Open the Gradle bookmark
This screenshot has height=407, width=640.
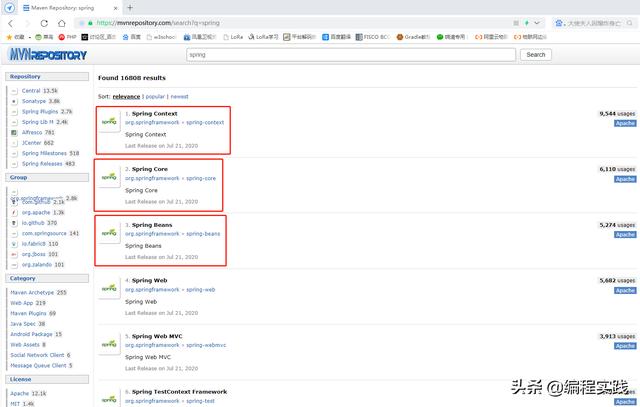click(x=413, y=37)
